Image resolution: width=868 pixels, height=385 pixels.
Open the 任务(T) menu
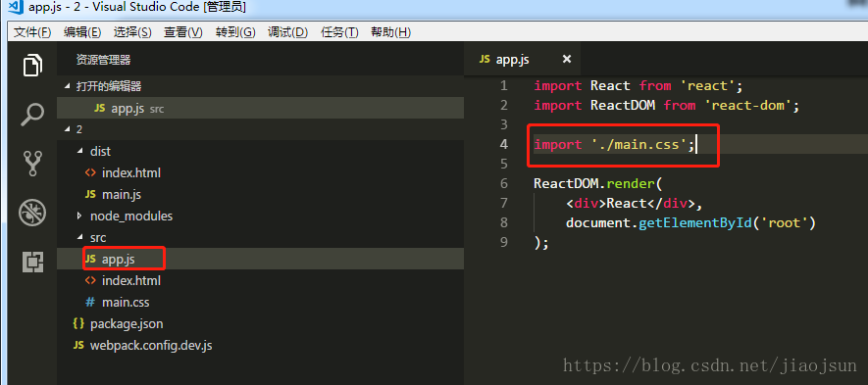[340, 32]
